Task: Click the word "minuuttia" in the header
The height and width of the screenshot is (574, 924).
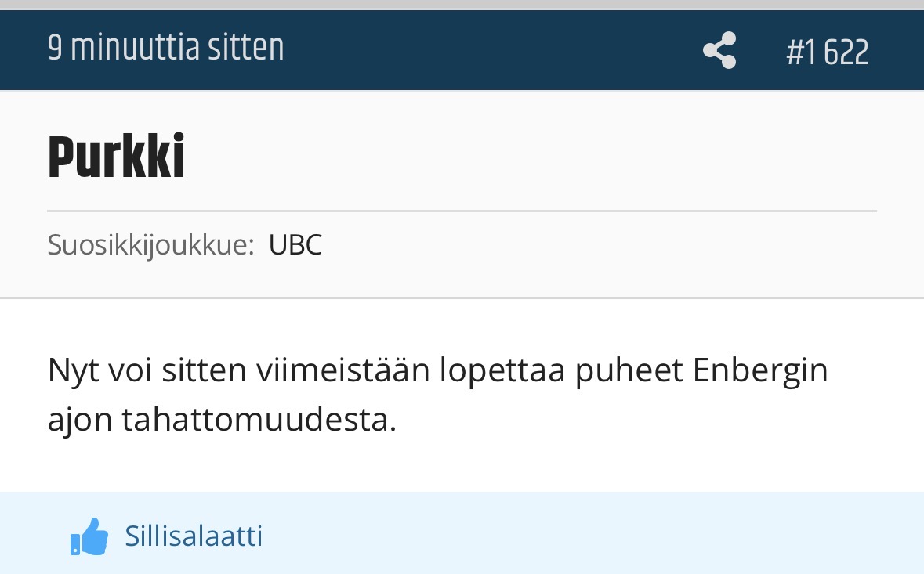Action: 136,49
